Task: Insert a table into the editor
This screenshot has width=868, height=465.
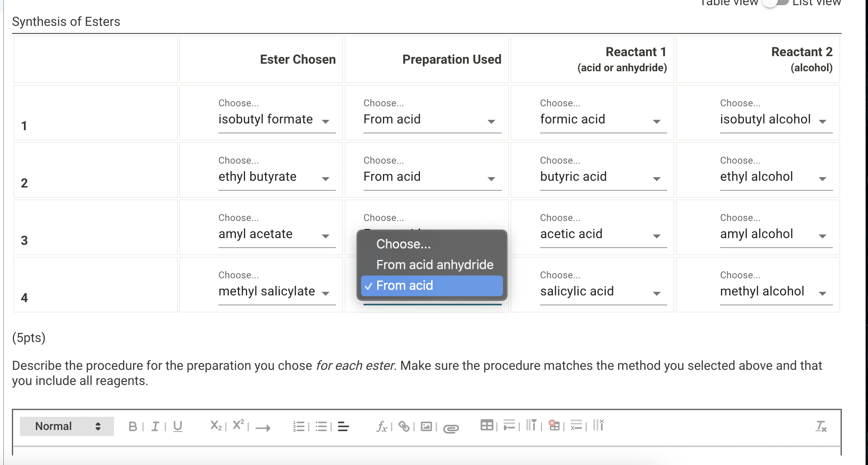Action: (487, 425)
